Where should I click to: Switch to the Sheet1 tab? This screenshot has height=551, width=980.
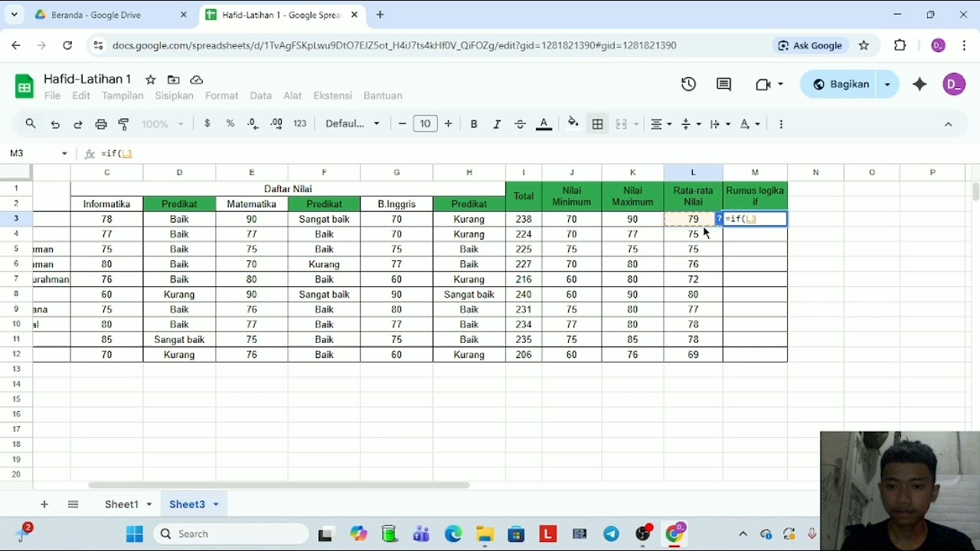[122, 504]
